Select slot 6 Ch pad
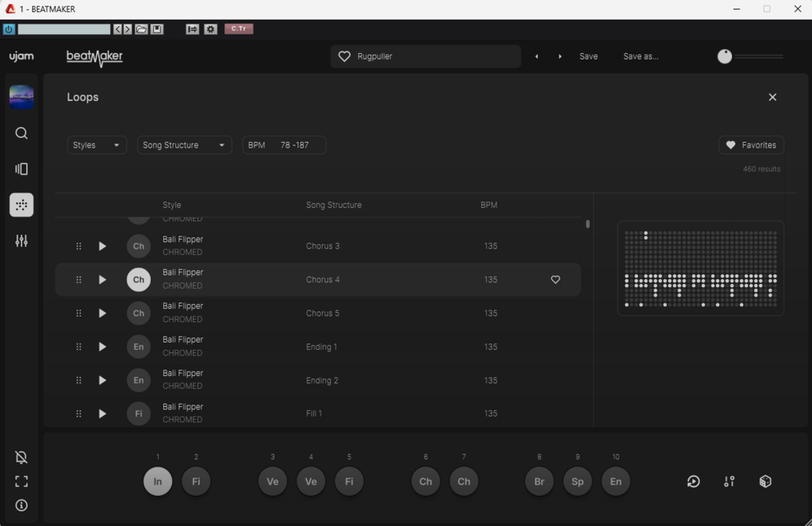Viewport: 812px width, 526px height. pos(426,482)
